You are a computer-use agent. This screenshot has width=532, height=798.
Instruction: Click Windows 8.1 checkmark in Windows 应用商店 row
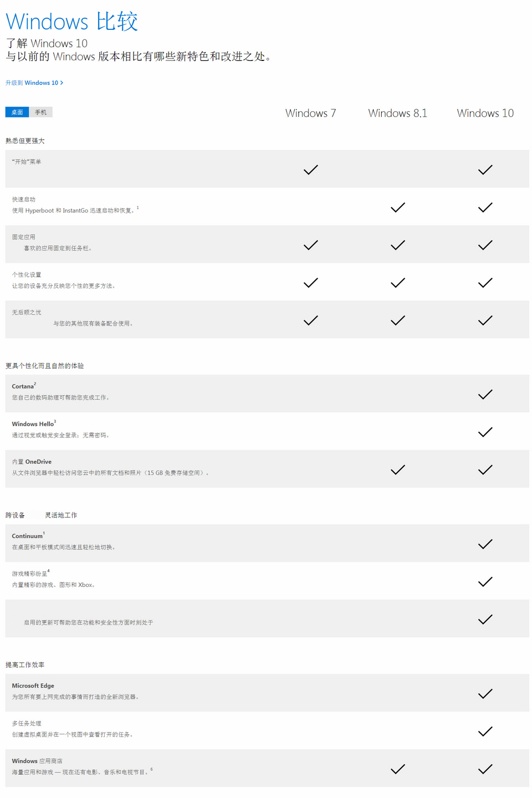[x=398, y=769]
